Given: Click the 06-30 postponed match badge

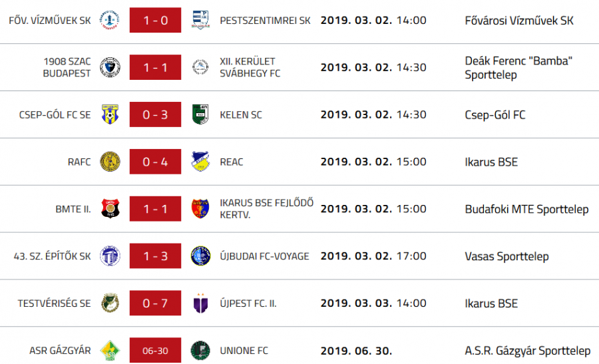Looking at the screenshot, I should pyautogui.click(x=155, y=350).
